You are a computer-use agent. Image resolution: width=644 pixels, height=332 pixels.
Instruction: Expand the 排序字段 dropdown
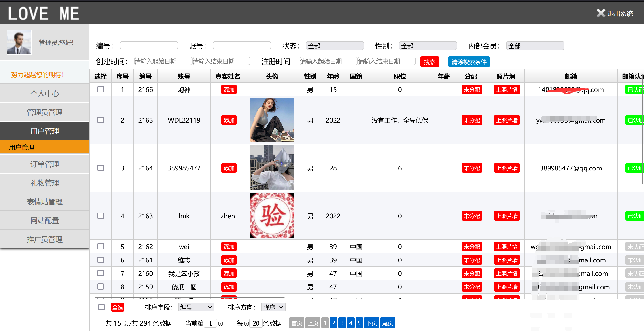[x=196, y=307]
